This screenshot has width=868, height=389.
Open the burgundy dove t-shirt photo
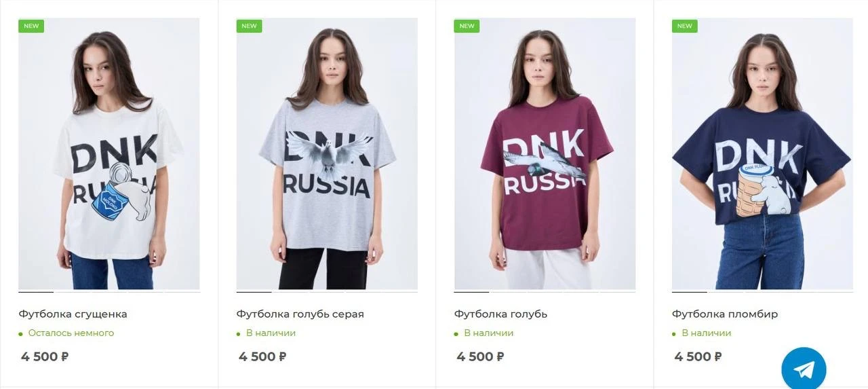pyautogui.click(x=545, y=156)
